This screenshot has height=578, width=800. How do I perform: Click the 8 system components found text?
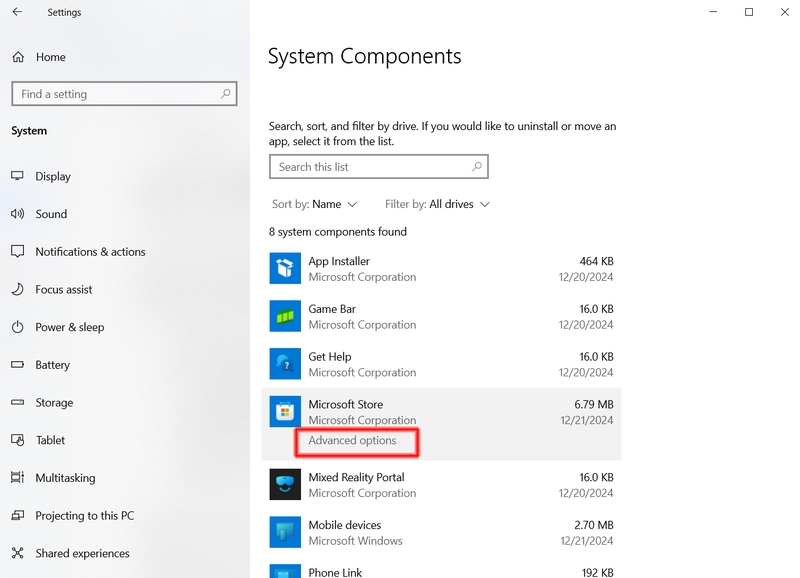338,232
